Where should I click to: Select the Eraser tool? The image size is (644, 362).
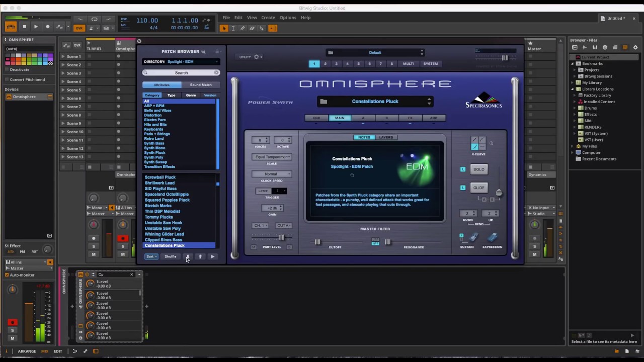(252, 28)
